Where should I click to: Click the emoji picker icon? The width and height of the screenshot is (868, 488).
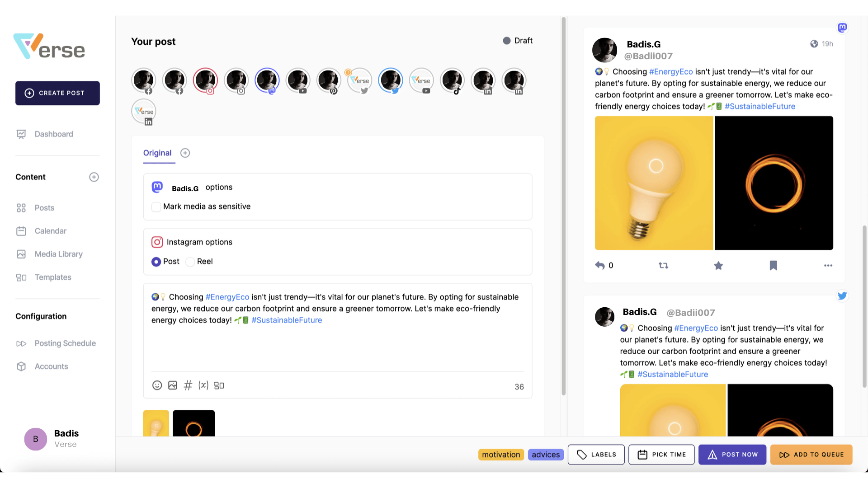click(x=157, y=385)
